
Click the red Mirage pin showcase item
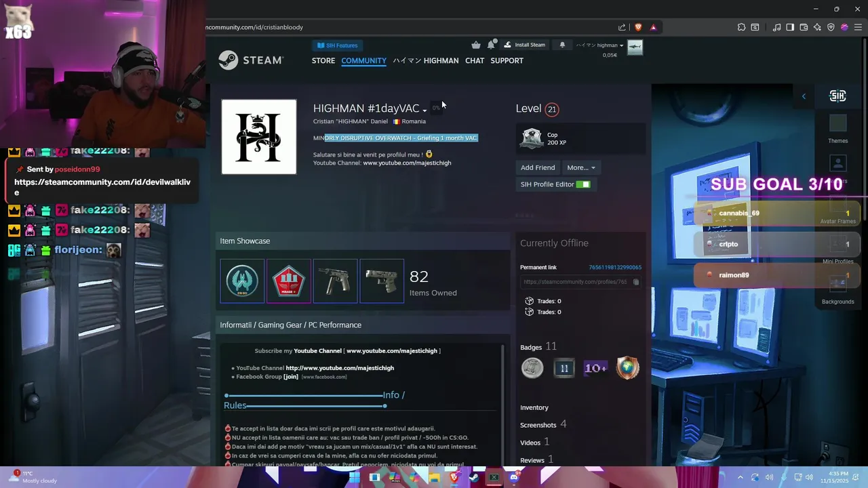click(x=289, y=281)
